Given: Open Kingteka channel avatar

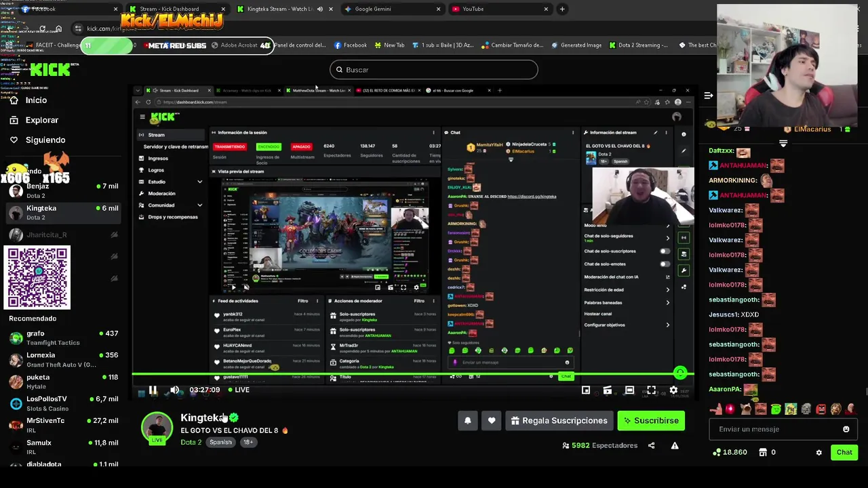Looking at the screenshot, I should coord(157,427).
